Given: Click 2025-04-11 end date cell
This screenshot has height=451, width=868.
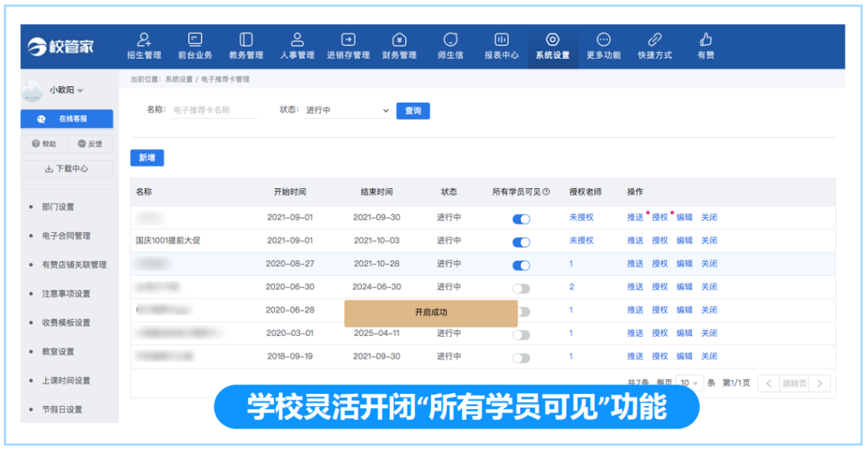Looking at the screenshot, I should [x=376, y=333].
